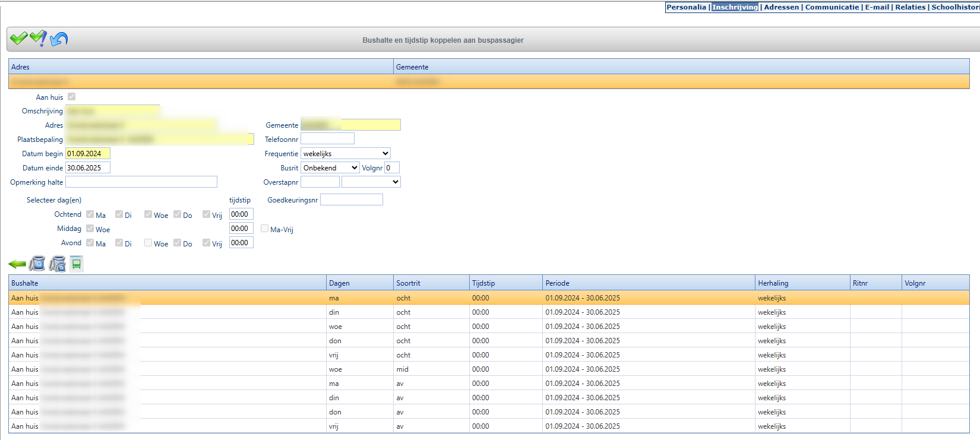
Task: Select the row with 'ma' and 'ocht'
Action: (x=489, y=297)
